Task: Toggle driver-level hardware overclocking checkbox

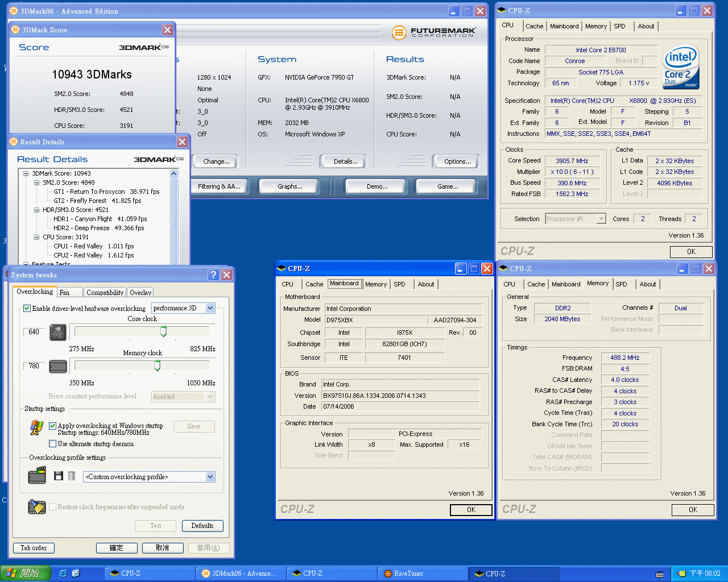Action: (x=27, y=309)
